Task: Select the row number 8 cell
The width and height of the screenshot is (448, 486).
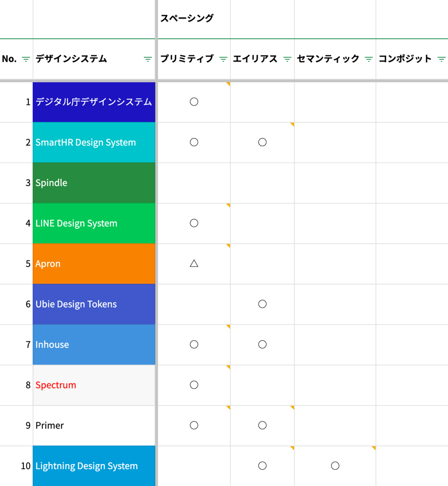Action: click(x=16, y=386)
